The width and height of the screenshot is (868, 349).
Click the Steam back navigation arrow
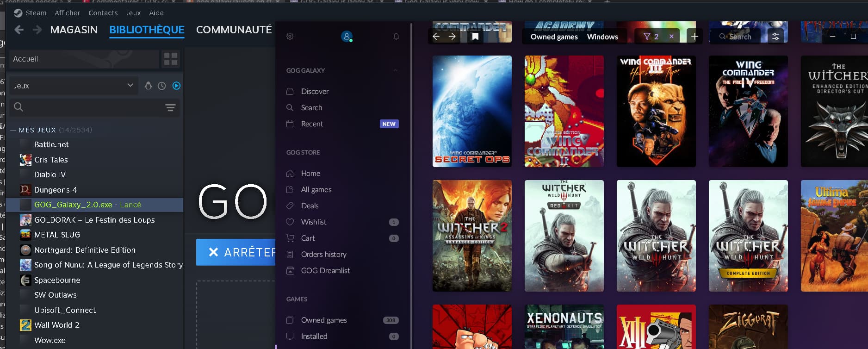pyautogui.click(x=19, y=30)
